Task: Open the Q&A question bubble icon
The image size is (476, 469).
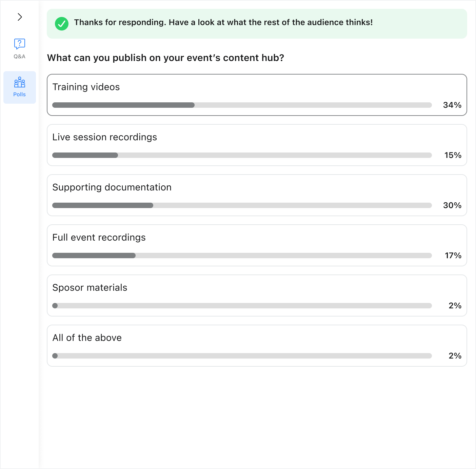Action: pyautogui.click(x=20, y=44)
